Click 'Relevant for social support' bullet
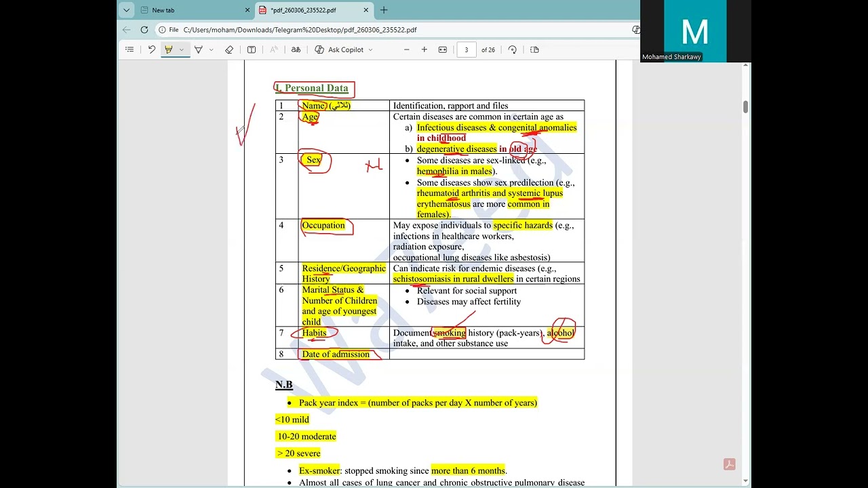The width and height of the screenshot is (868, 488). click(467, 291)
